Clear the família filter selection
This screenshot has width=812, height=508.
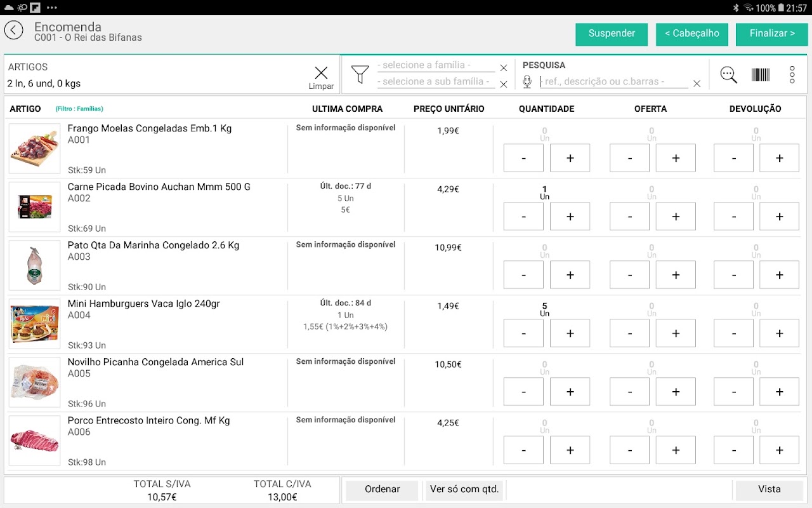tap(504, 68)
